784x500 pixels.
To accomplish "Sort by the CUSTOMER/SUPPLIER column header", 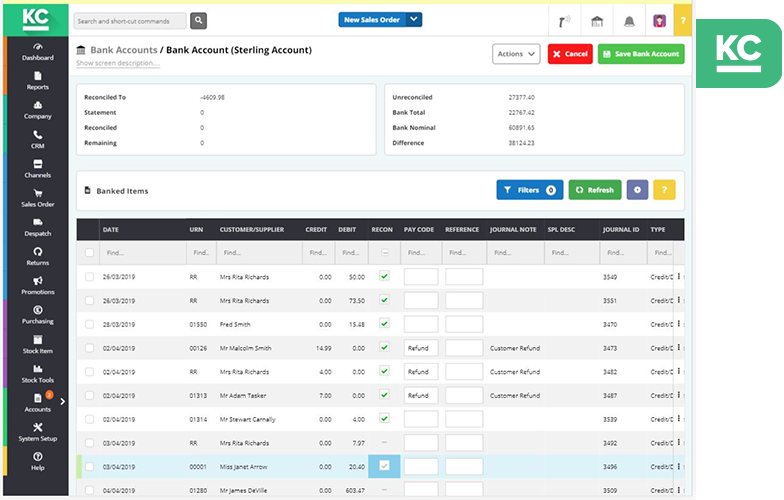I will (x=252, y=230).
